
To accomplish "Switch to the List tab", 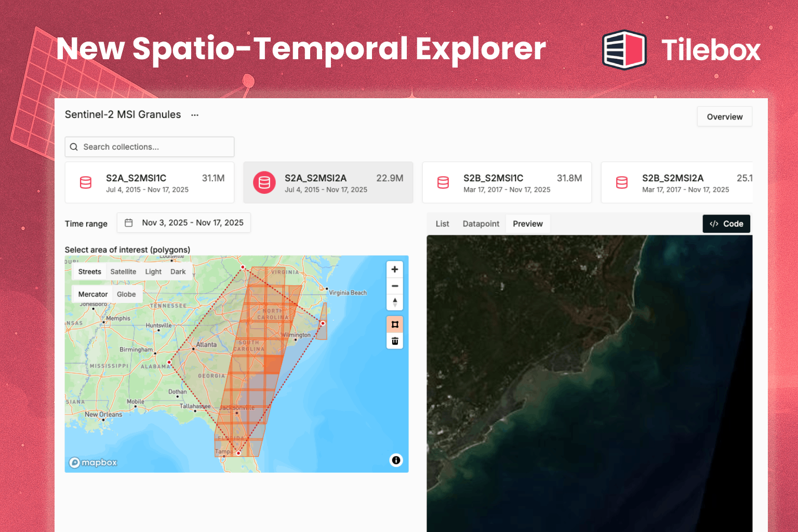I will [x=443, y=224].
